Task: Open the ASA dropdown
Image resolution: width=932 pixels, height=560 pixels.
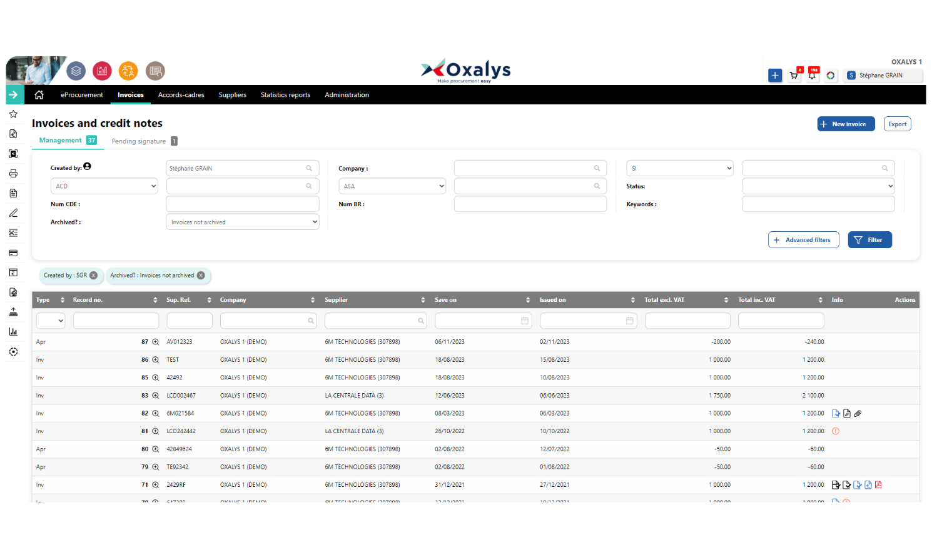Action: (x=392, y=186)
